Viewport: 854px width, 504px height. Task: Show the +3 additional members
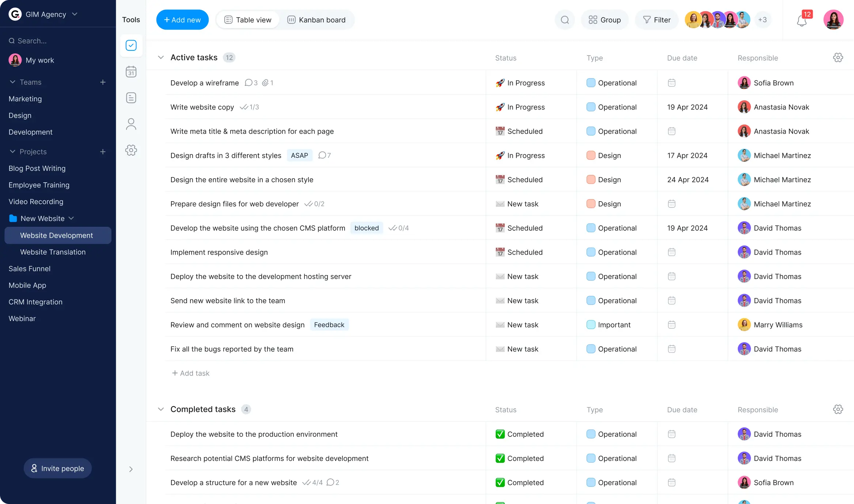click(x=762, y=20)
